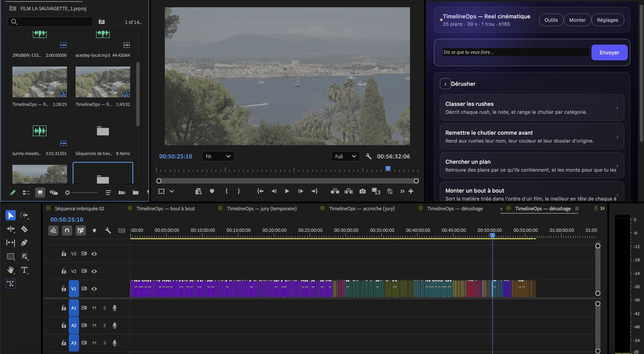Viewport: 644px width, 354px height.
Task: Click the Réglages button
Action: pos(607,20)
